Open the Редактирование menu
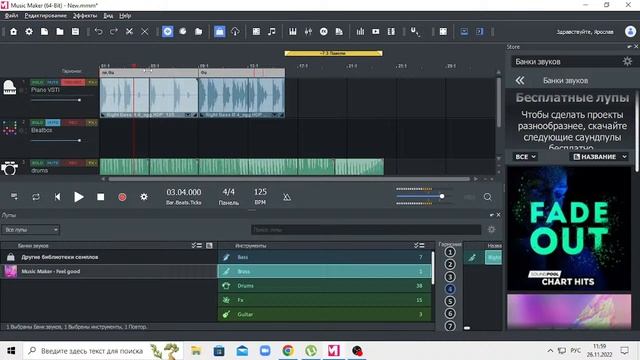 pyautogui.click(x=45, y=16)
